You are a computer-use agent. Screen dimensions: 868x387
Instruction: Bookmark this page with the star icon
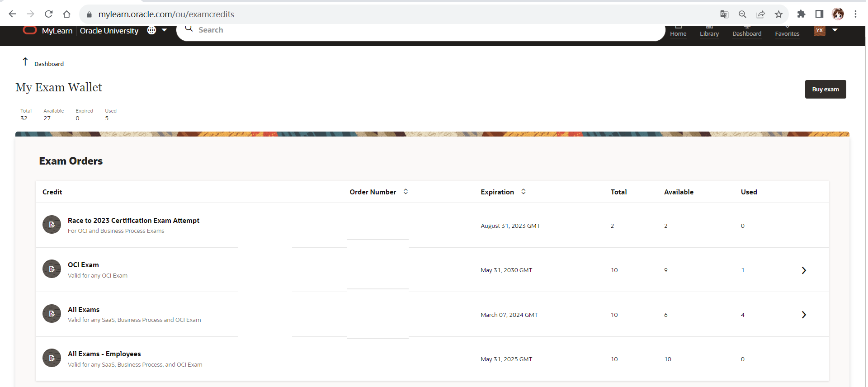778,14
